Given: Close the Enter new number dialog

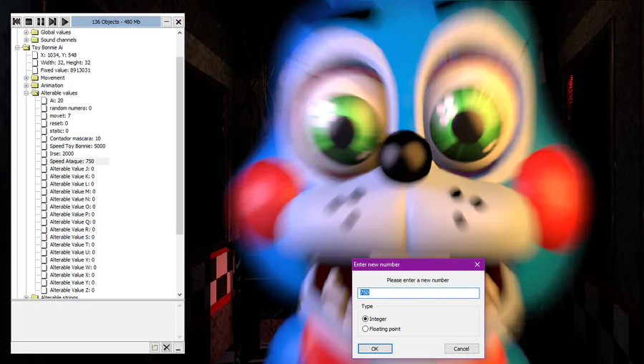Looking at the screenshot, I should [477, 264].
